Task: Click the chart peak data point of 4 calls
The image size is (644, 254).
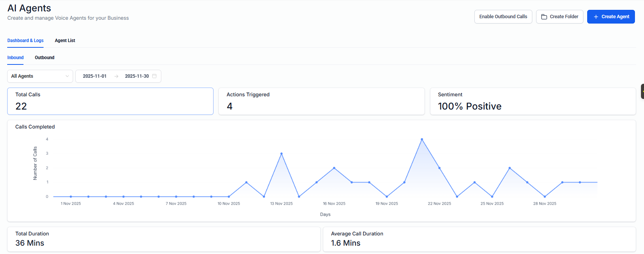Action: [x=422, y=140]
